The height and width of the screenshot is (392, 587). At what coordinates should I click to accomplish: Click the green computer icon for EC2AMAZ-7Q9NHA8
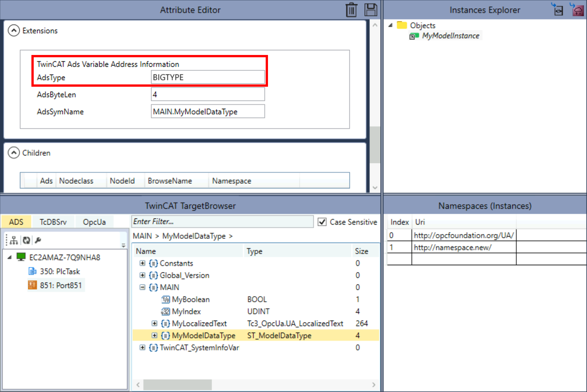coord(21,257)
